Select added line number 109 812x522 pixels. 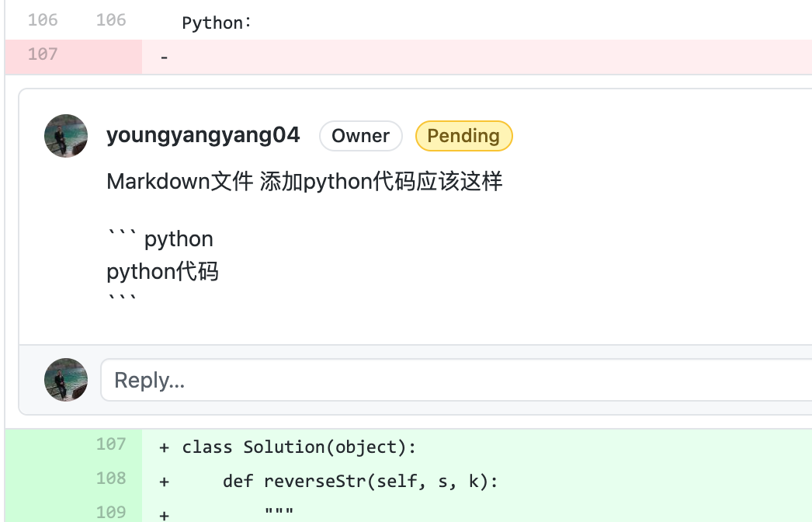coord(111,512)
